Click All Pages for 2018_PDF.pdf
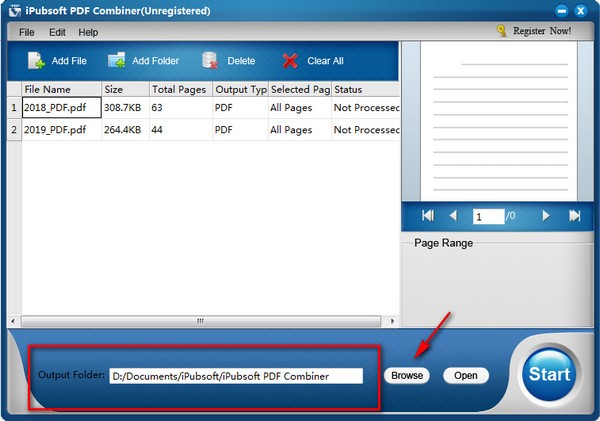600x421 pixels. [300, 108]
